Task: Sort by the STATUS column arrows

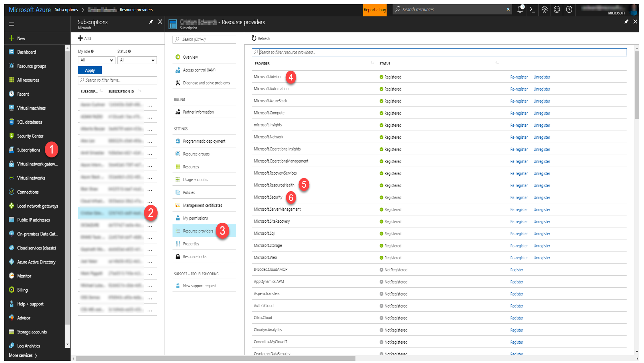Action: point(497,63)
